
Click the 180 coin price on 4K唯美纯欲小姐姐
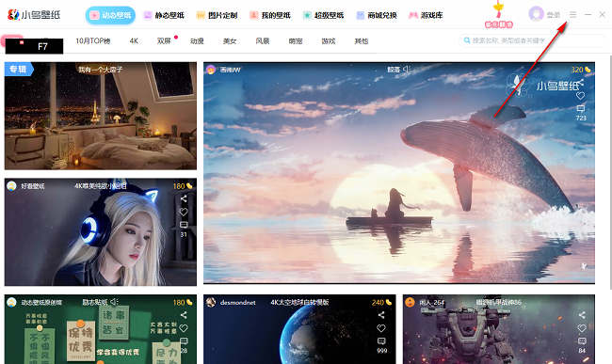[x=183, y=186]
